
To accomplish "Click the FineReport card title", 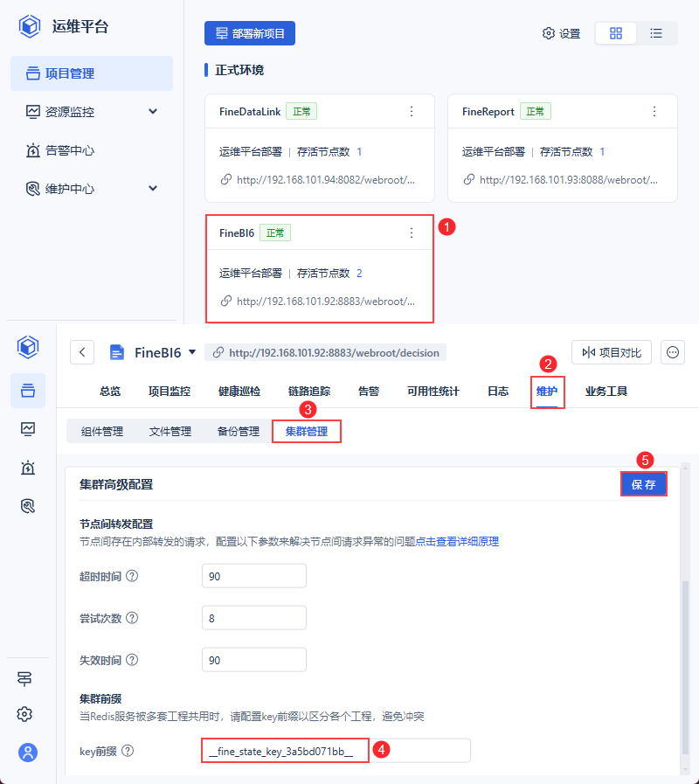I will click(488, 112).
